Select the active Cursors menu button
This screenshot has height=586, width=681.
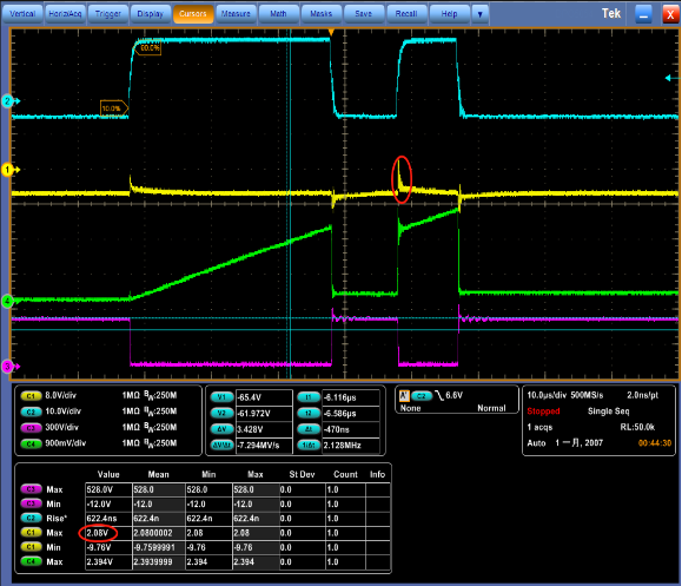(192, 14)
